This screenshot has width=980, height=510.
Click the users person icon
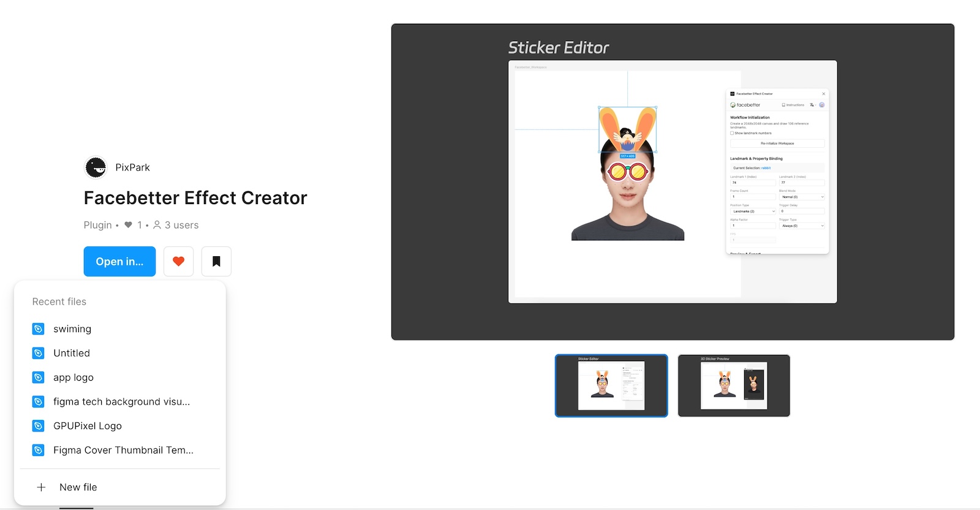point(157,225)
